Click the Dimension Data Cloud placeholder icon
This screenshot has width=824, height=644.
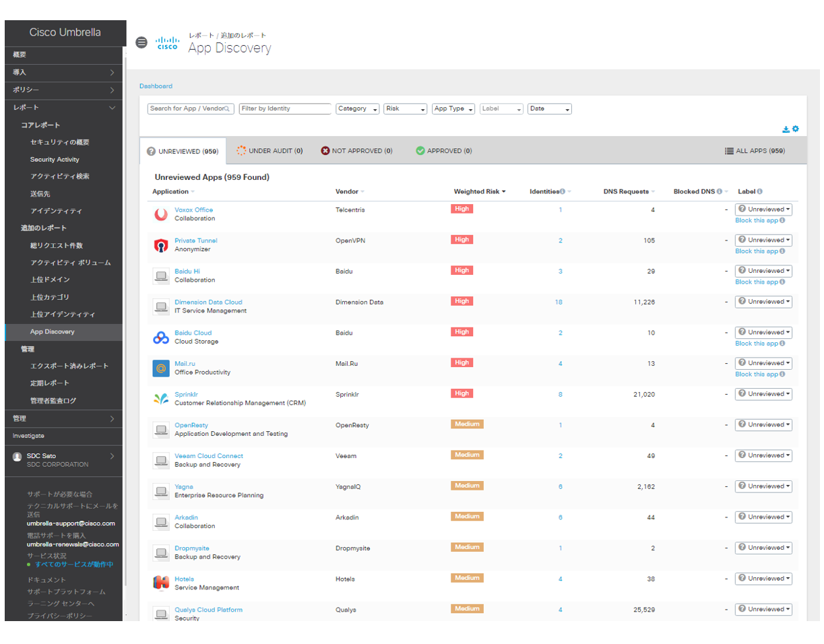161,307
